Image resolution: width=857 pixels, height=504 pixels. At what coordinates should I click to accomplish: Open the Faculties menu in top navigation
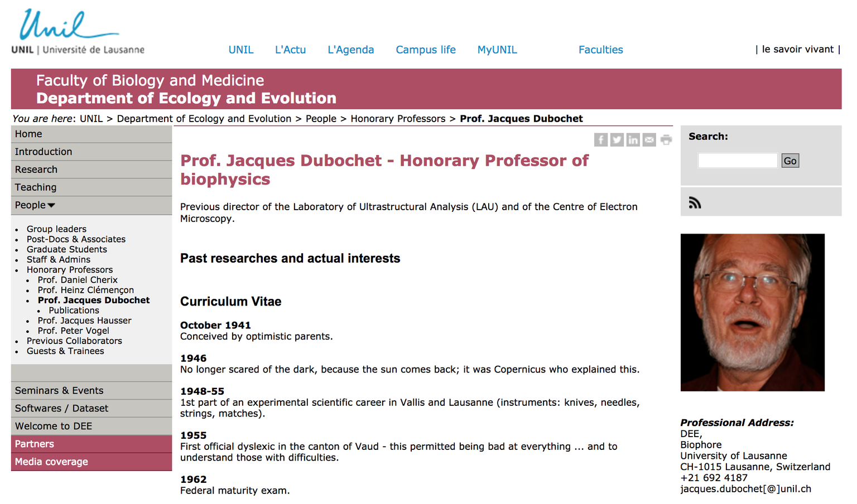600,50
